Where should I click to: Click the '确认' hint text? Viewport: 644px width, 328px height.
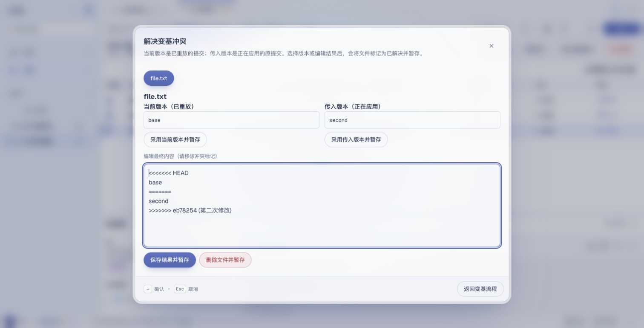159,289
